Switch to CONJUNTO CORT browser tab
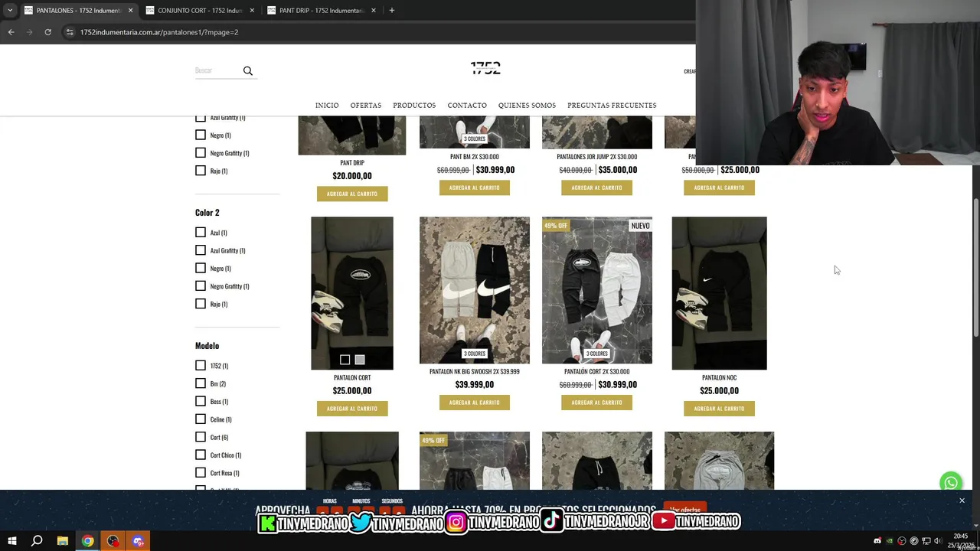The width and height of the screenshot is (980, 551). coord(200,10)
